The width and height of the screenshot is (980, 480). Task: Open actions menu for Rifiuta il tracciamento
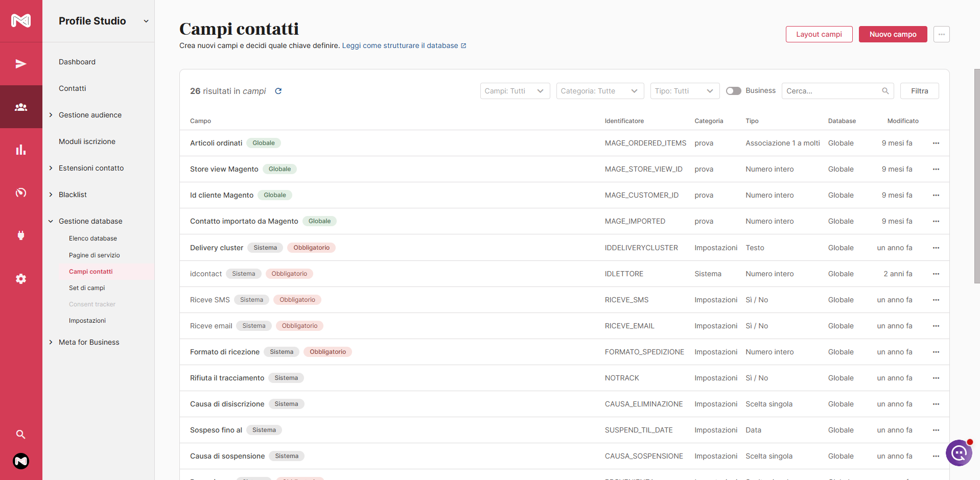click(x=936, y=378)
